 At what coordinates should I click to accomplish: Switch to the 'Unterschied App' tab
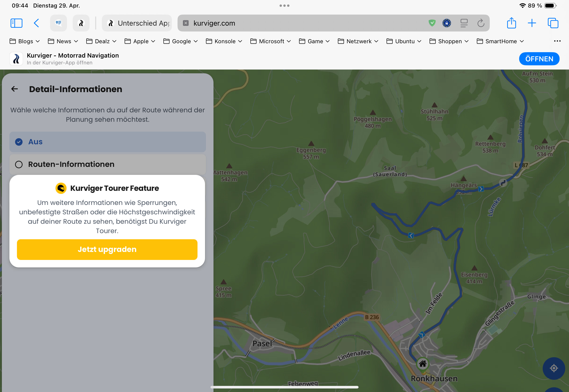pyautogui.click(x=137, y=23)
